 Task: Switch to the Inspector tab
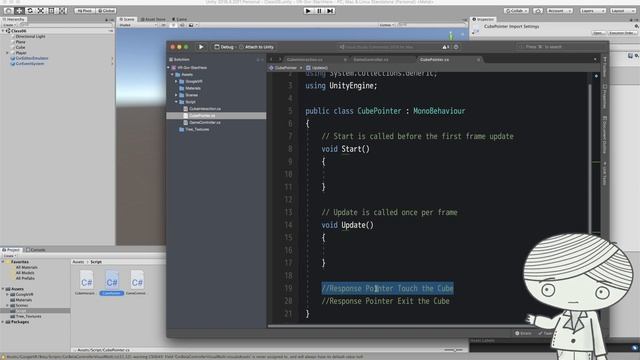click(x=483, y=19)
